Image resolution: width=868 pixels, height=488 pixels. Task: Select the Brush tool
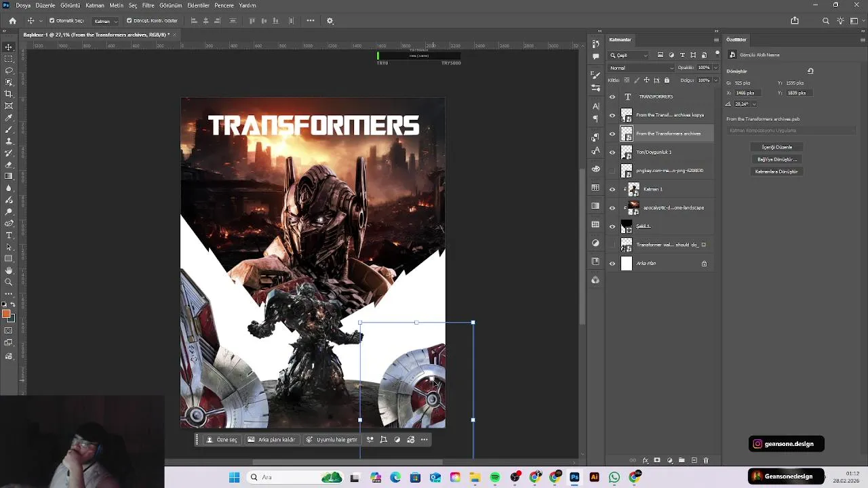[x=9, y=129]
